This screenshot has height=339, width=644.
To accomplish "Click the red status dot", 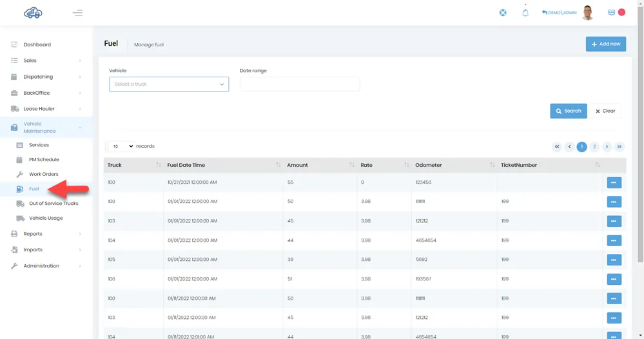I will 622,12.
